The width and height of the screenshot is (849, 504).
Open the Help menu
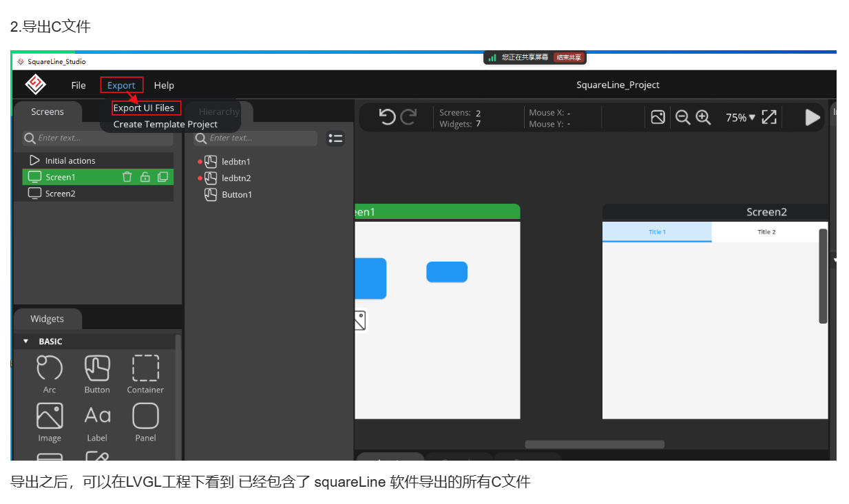point(164,85)
